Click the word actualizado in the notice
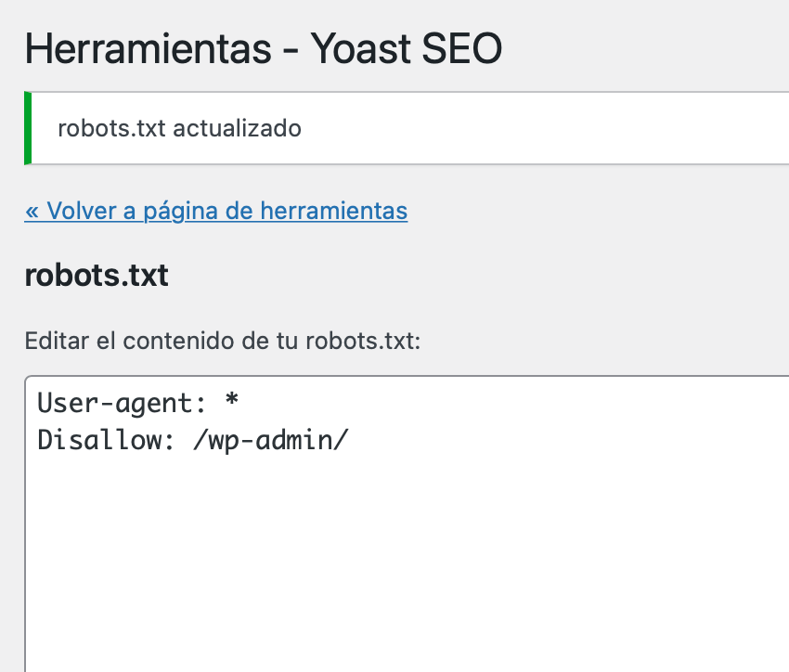 (237, 128)
